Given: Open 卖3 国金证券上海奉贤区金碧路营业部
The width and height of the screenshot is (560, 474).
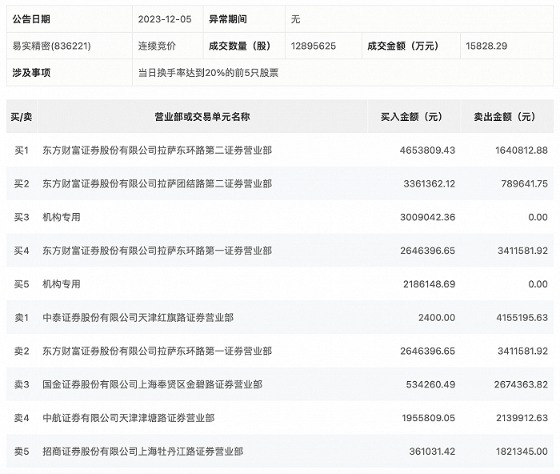Looking at the screenshot, I should tap(152, 384).
